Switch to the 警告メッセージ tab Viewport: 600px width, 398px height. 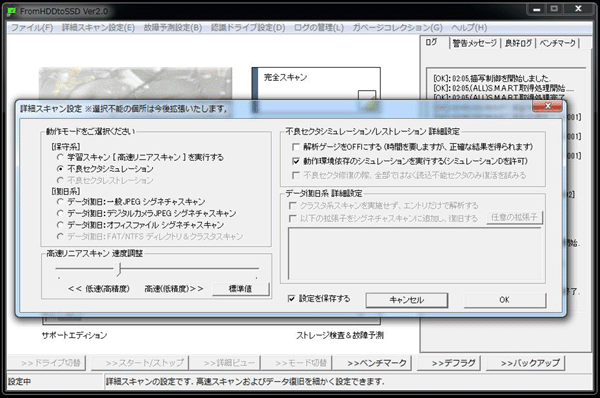pyautogui.click(x=474, y=43)
